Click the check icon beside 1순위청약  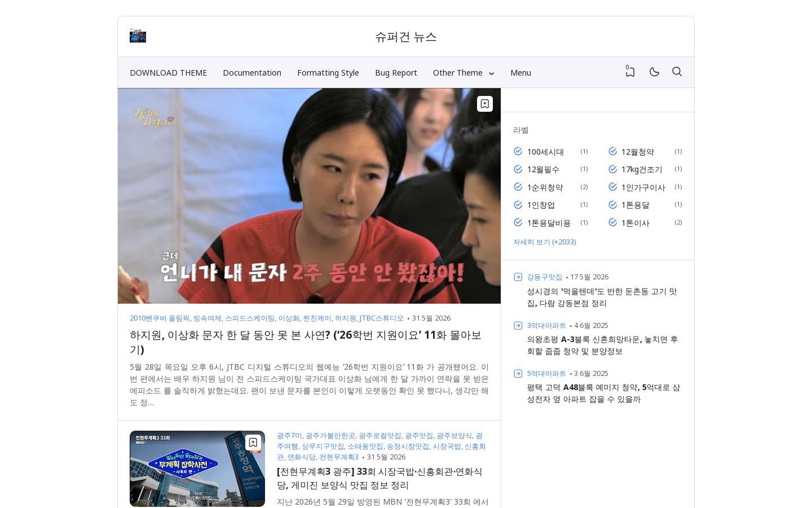tap(518, 187)
